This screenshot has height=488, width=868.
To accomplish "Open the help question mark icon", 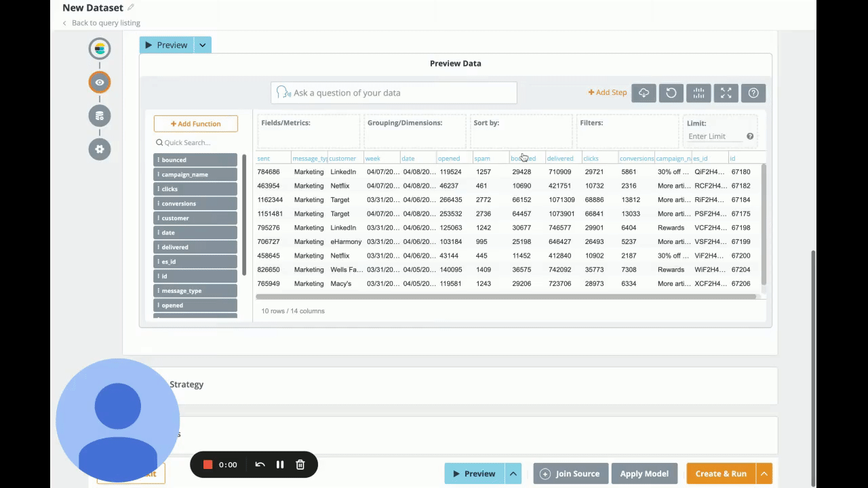I will tap(753, 93).
